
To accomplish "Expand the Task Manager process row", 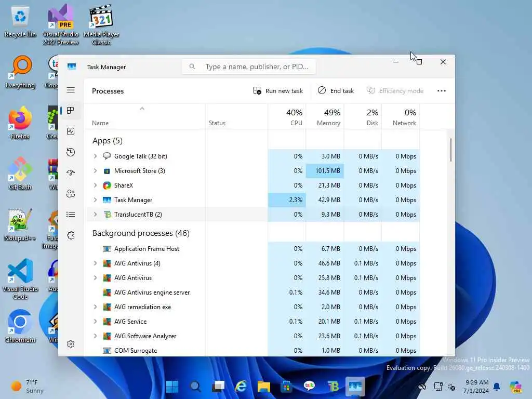I will pos(96,200).
